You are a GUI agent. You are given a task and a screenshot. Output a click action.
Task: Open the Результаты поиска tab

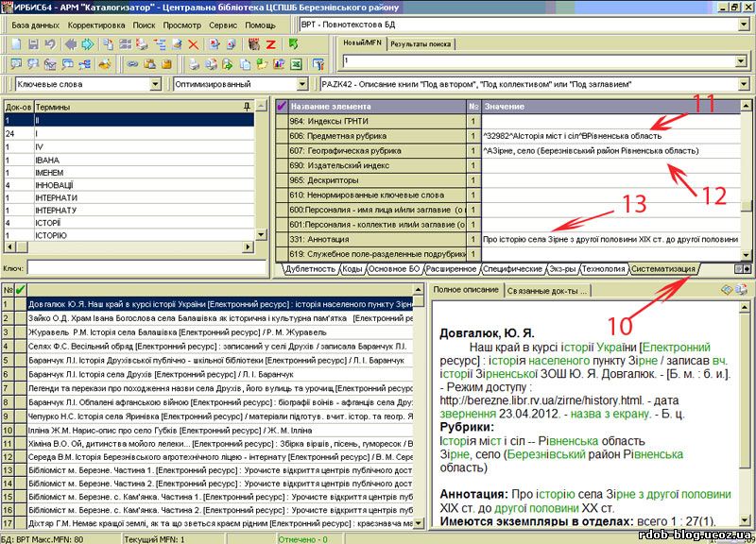tap(421, 44)
